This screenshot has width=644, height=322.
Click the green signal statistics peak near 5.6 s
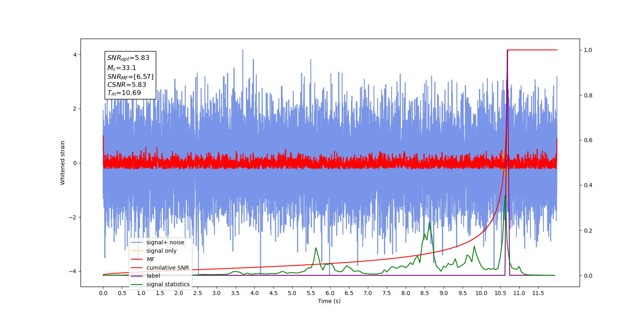[x=316, y=248]
